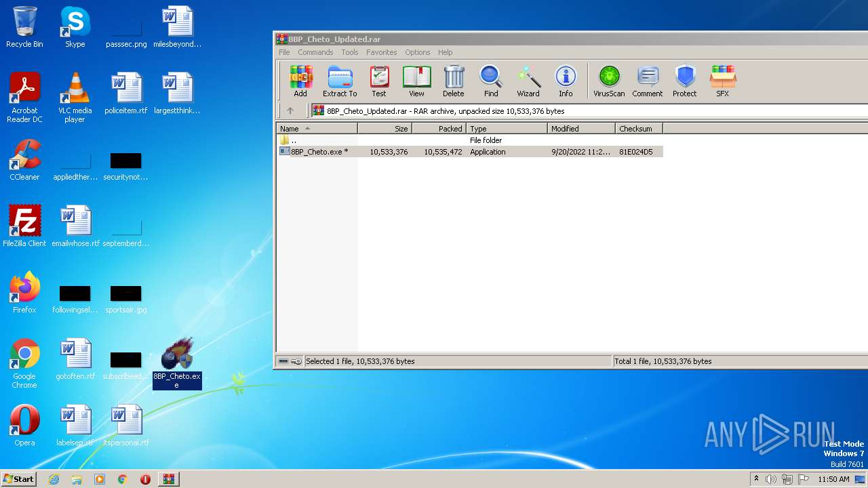Sort by Checksum column header
The height and width of the screenshot is (488, 868).
(639, 129)
